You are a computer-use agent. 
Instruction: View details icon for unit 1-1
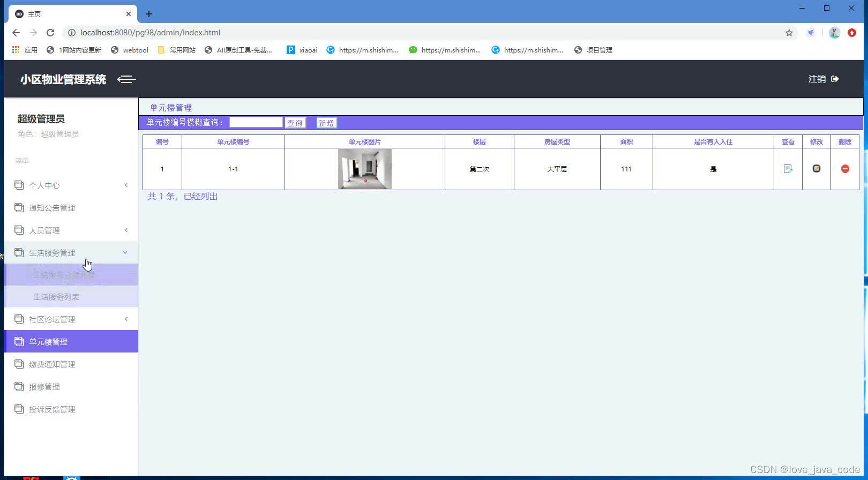[x=788, y=169]
